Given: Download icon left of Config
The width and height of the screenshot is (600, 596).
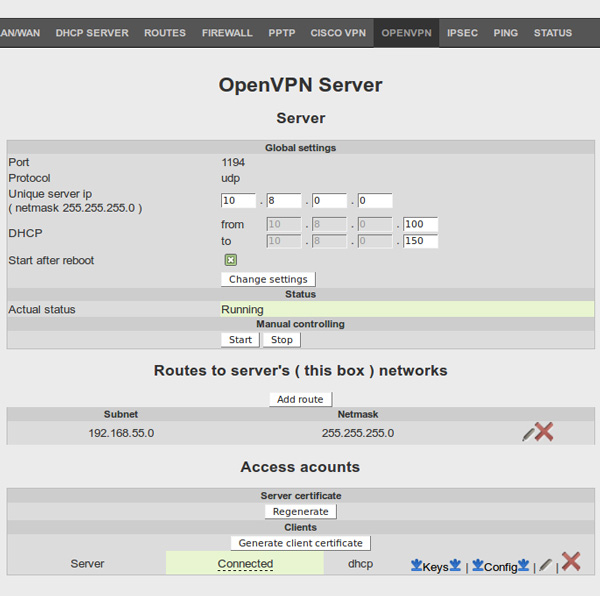Looking at the screenshot, I should [478, 565].
